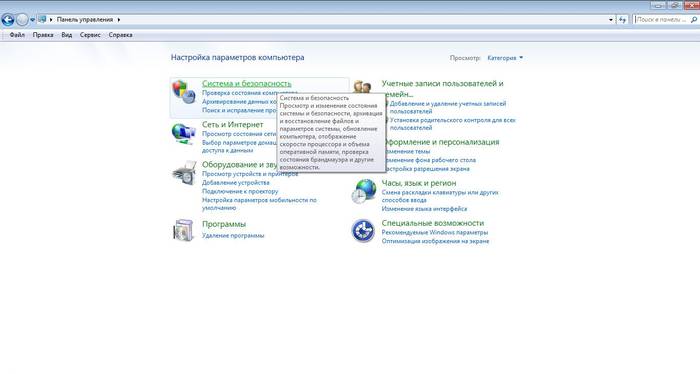Click the search magnifier icon

pos(694,20)
